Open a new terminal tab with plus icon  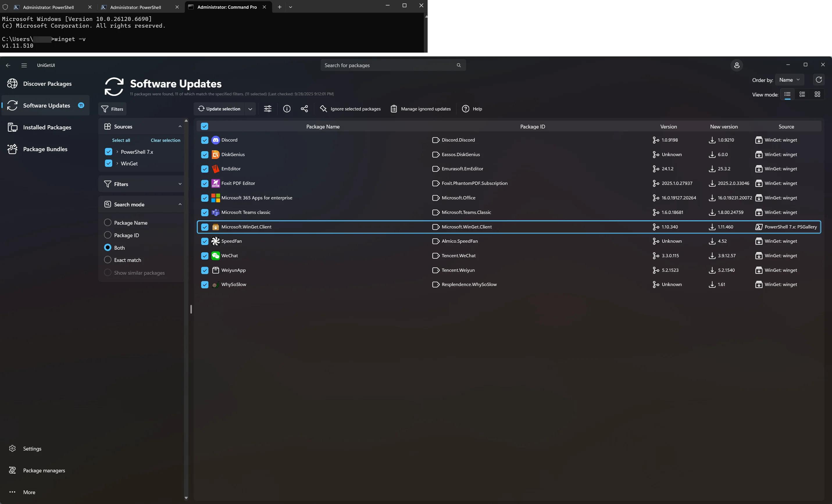[279, 7]
